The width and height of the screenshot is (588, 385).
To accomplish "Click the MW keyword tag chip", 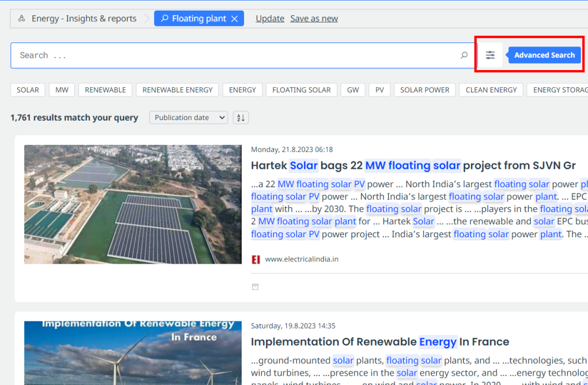I will (62, 89).
